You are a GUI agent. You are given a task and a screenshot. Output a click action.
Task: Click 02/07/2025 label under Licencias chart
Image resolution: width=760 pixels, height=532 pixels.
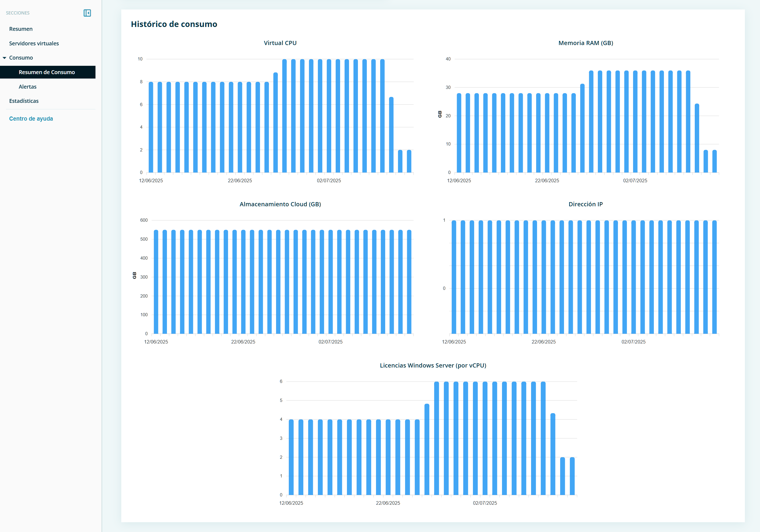tap(485, 503)
